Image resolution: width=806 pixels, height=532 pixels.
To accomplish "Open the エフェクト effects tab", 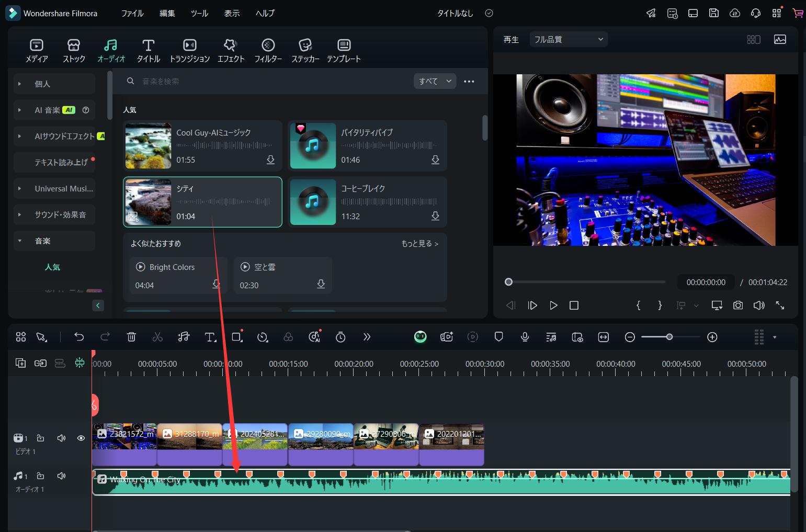I will pyautogui.click(x=231, y=51).
